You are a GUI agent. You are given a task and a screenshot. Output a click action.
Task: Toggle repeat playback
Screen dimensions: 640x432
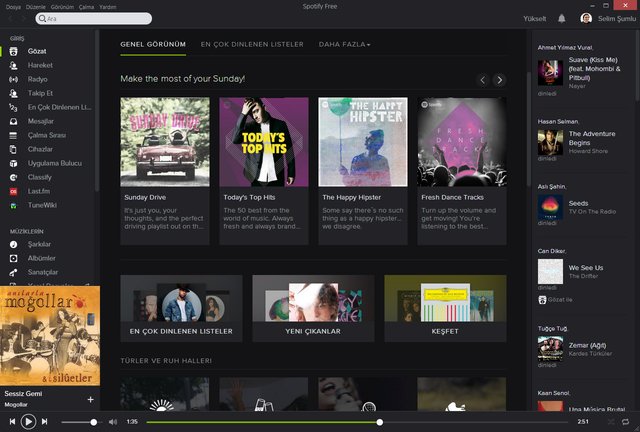pyautogui.click(x=625, y=421)
